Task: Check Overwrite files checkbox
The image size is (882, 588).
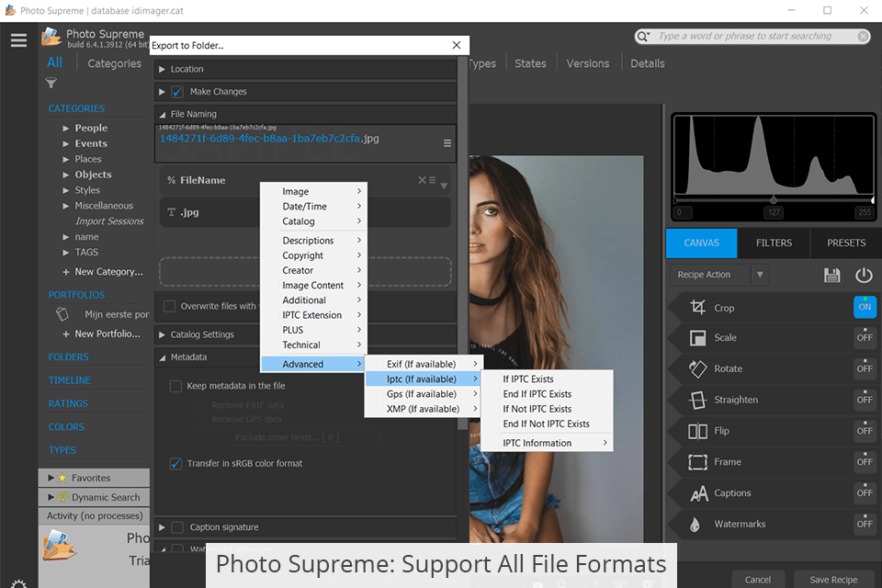Action: 169,306
